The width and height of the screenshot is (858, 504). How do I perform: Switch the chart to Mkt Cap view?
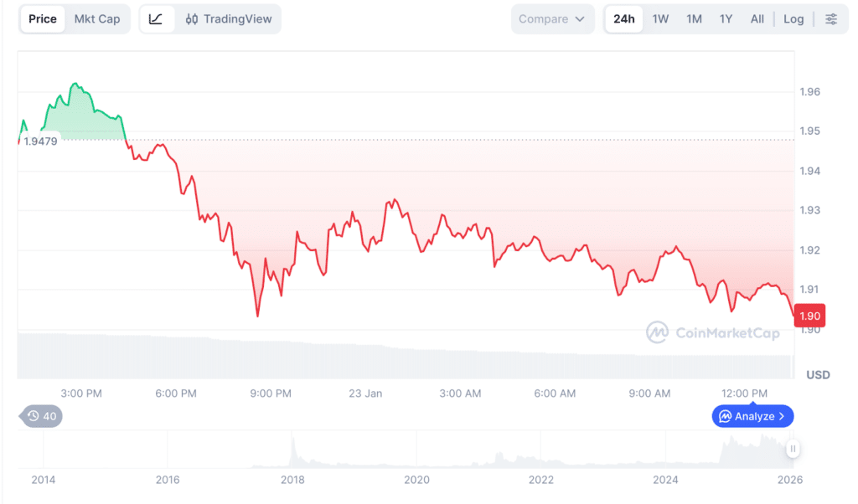[x=96, y=18]
